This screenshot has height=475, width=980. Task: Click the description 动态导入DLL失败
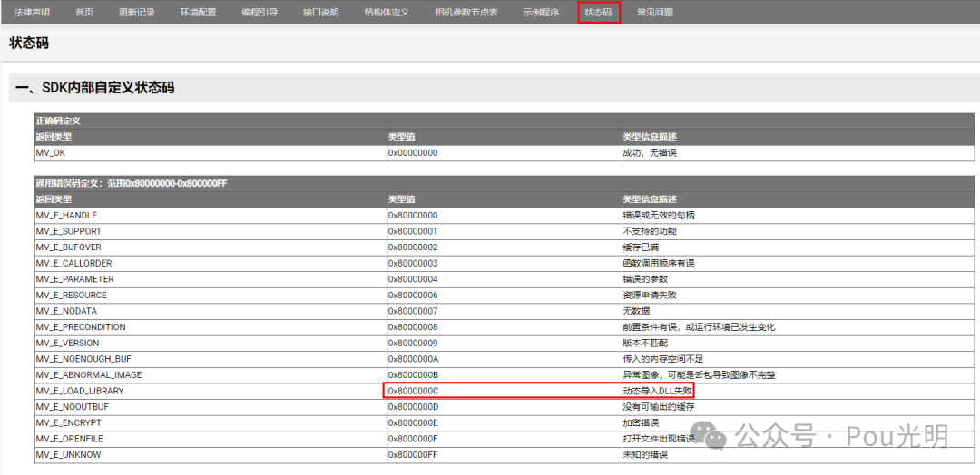click(658, 391)
